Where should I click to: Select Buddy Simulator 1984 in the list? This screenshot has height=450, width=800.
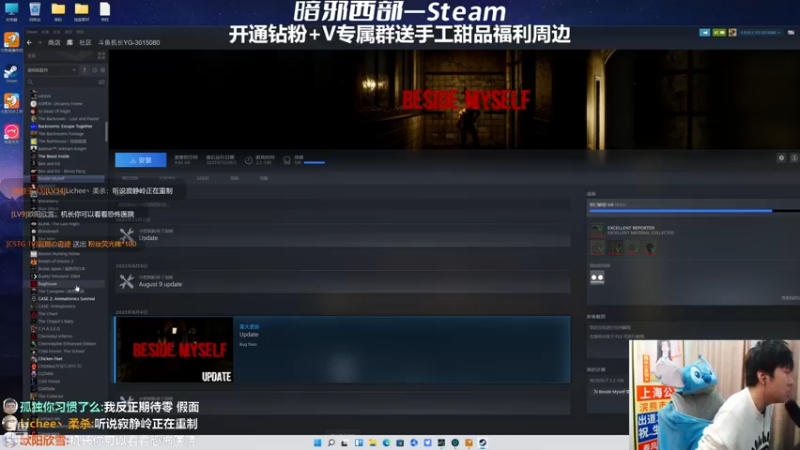pyautogui.click(x=59, y=276)
